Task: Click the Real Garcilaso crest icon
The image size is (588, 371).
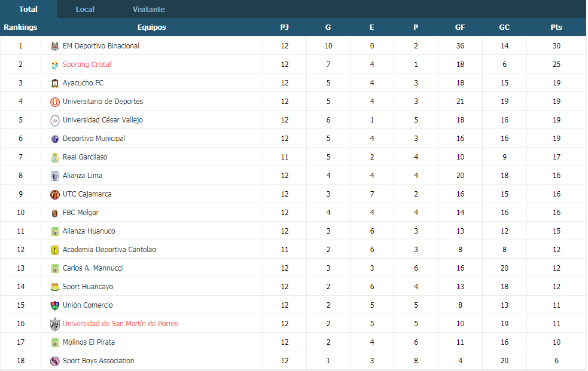Action: 55,158
